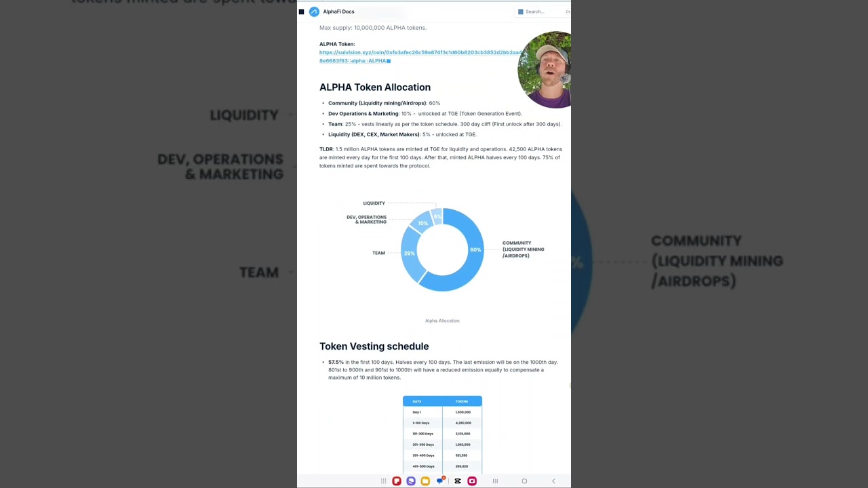
Task: Click the ALPHA Token Allocation heading
Action: (375, 87)
